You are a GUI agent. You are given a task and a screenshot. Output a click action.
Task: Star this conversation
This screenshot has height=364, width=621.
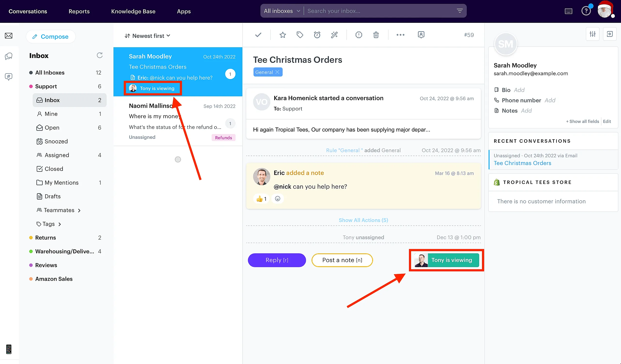(x=282, y=35)
